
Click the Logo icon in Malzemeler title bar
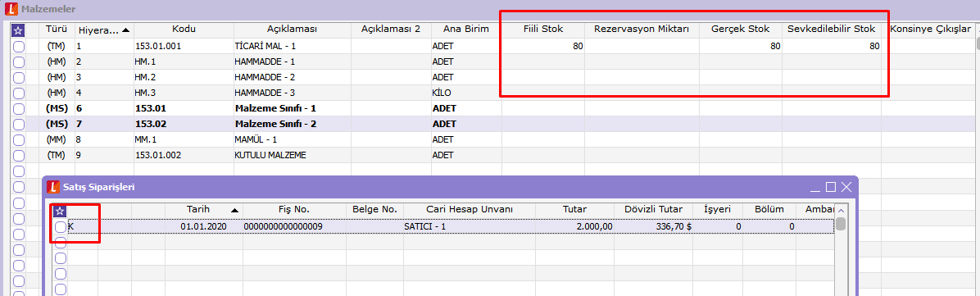[11, 9]
